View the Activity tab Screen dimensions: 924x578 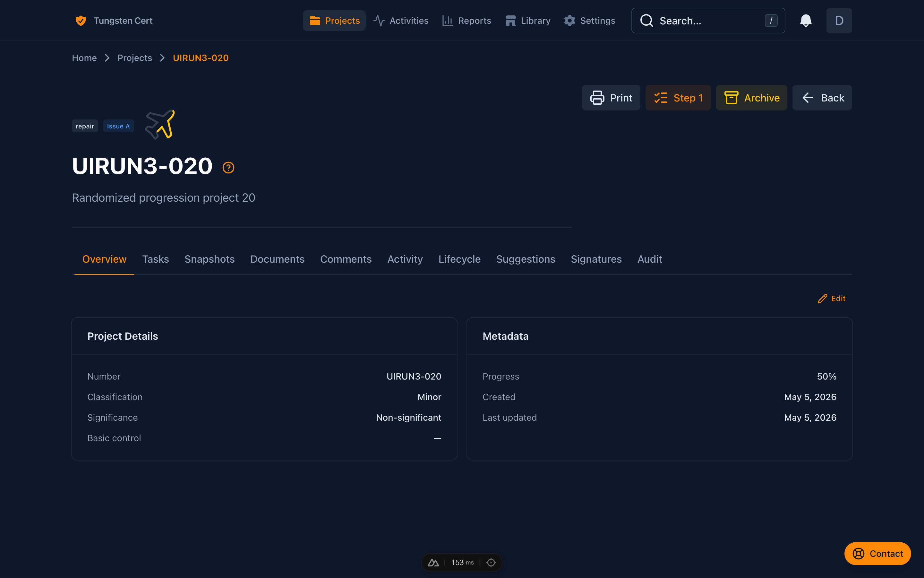pos(405,259)
